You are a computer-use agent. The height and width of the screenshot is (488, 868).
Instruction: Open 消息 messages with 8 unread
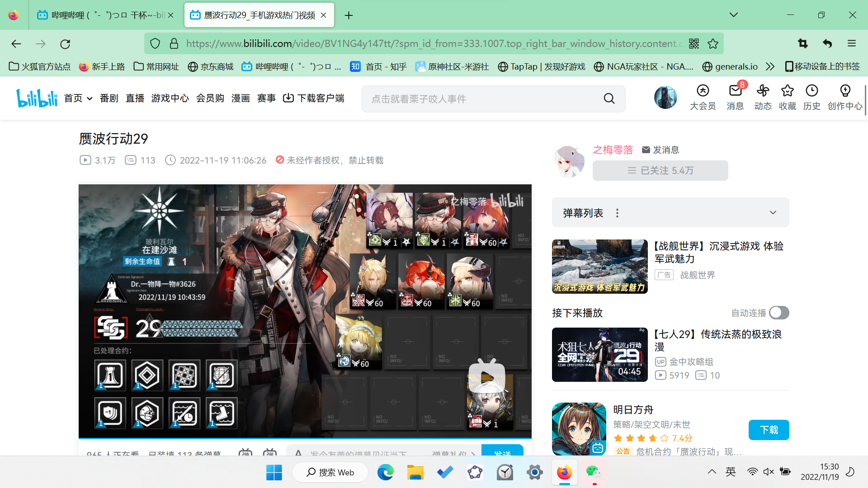[735, 97]
